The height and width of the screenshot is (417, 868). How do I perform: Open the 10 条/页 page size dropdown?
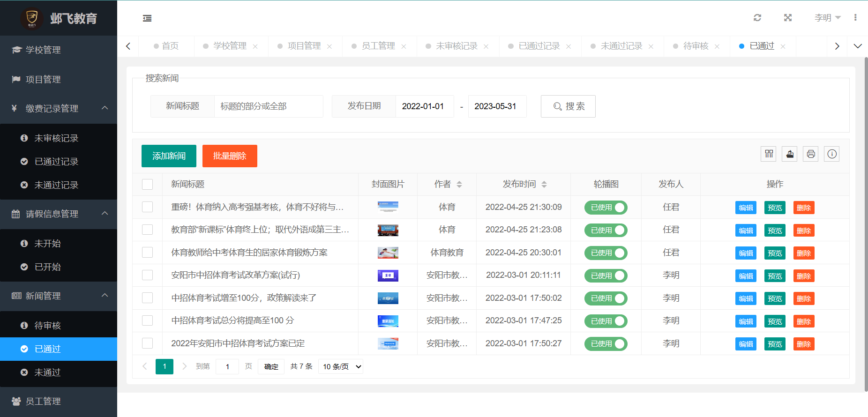341,366
